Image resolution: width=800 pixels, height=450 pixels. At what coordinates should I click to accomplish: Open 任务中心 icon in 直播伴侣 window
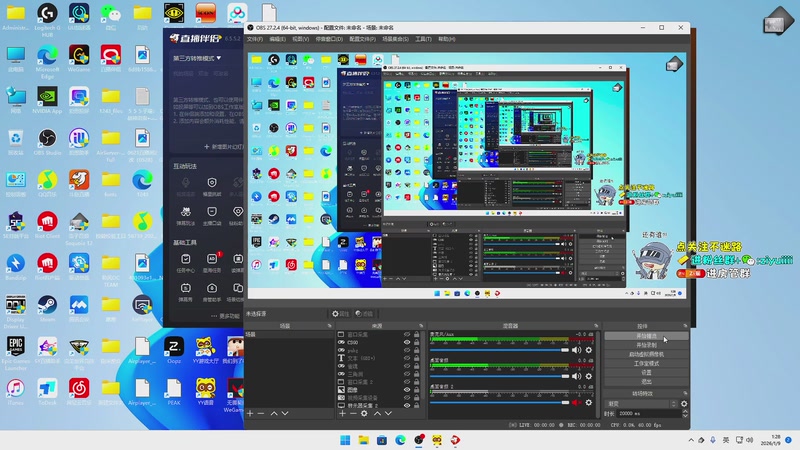tap(186, 264)
